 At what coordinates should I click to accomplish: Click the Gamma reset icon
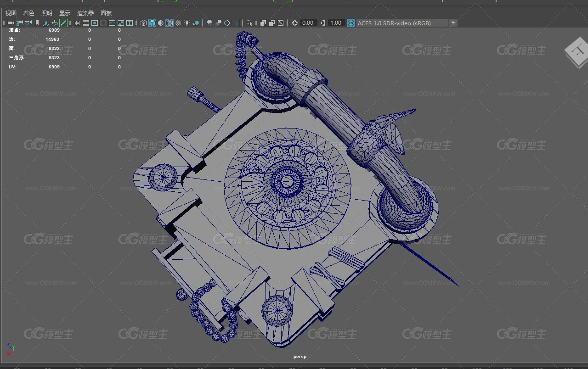323,23
